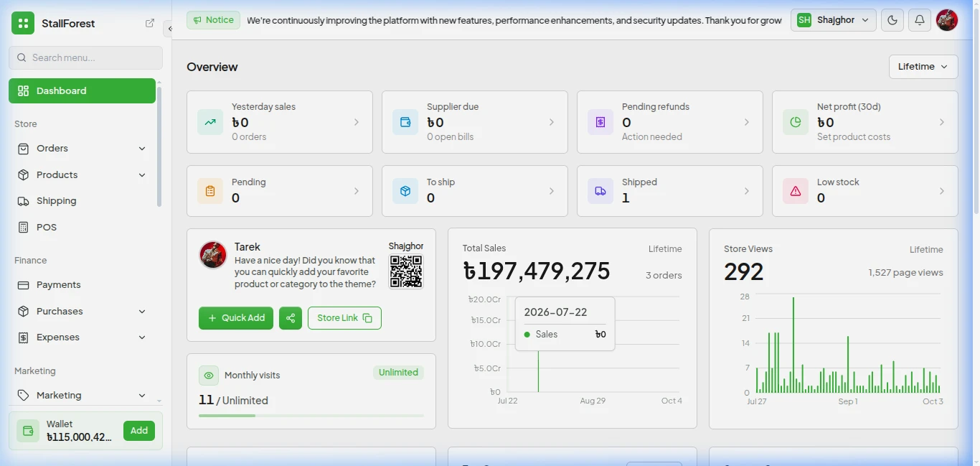Focus the Search menu field
This screenshot has height=466, width=980.
tap(85, 57)
